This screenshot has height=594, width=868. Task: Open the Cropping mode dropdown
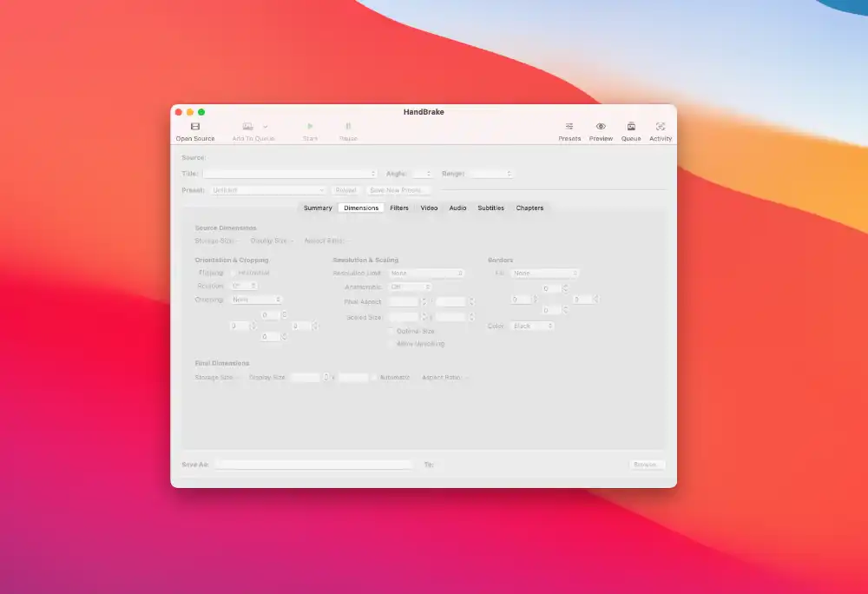[256, 300]
